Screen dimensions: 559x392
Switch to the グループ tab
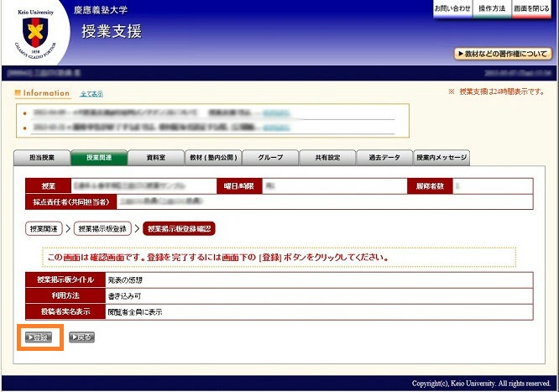point(269,158)
